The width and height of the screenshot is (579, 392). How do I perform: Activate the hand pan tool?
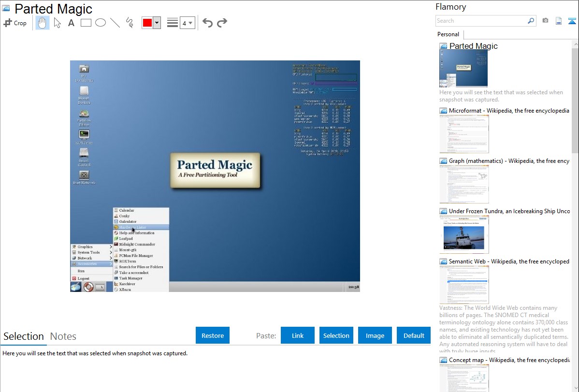[43, 23]
